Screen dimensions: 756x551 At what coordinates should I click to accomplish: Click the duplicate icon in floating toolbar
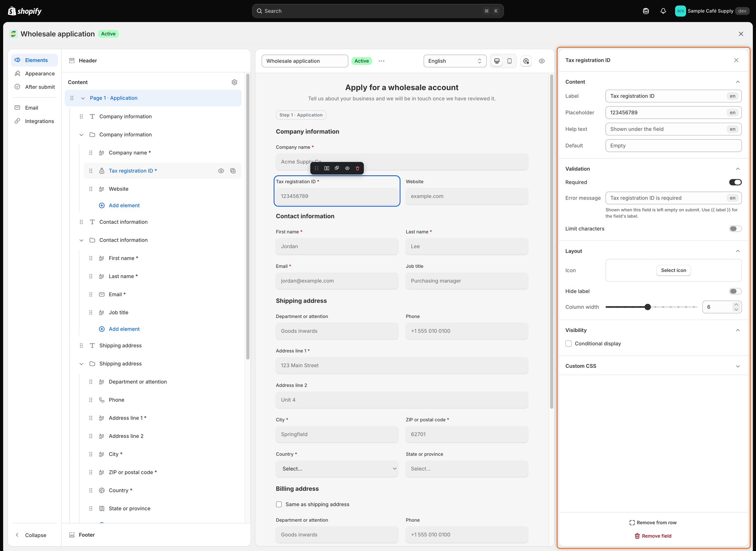(337, 168)
